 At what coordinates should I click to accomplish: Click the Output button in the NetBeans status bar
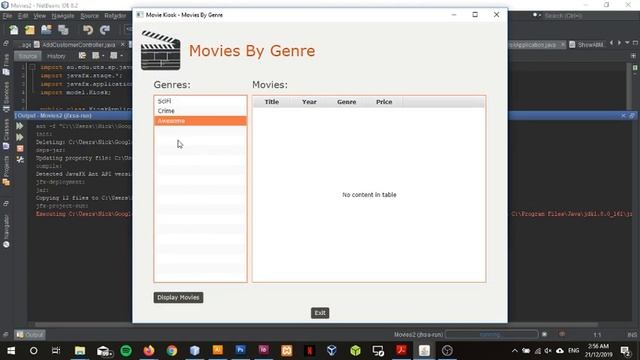[30, 335]
